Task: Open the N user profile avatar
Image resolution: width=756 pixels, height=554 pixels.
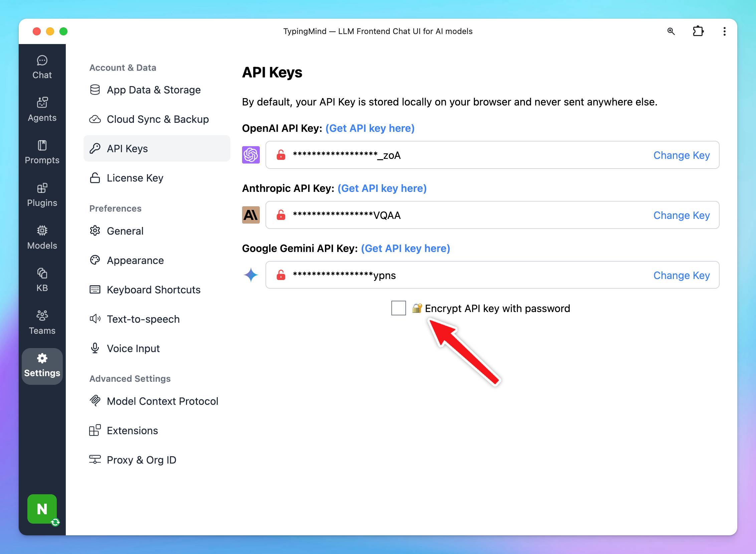Action: click(42, 509)
